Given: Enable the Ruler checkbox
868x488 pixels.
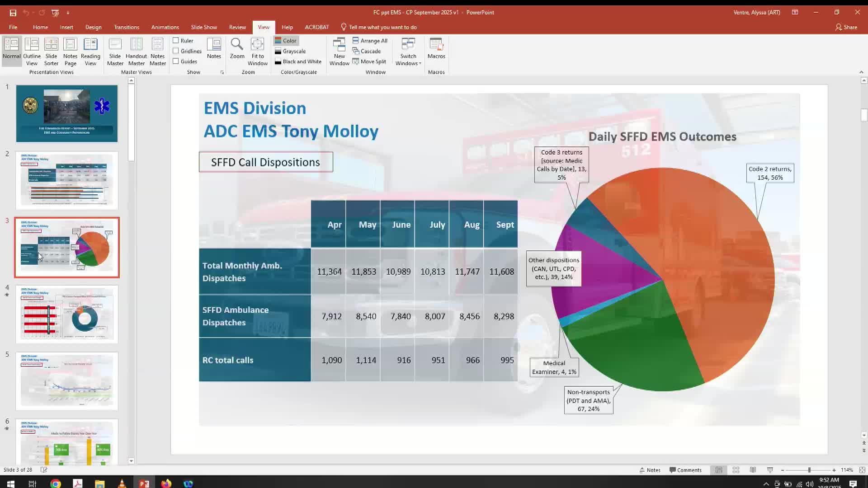Looking at the screenshot, I should coord(176,41).
